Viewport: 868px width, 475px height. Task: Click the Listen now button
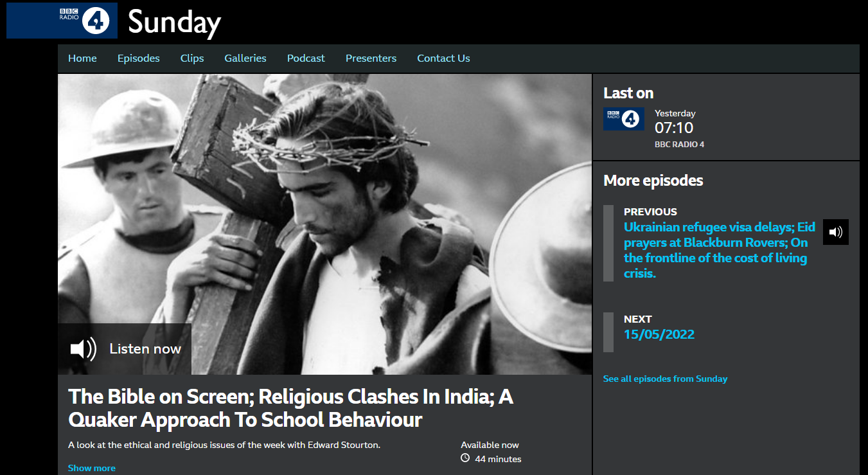click(x=125, y=349)
